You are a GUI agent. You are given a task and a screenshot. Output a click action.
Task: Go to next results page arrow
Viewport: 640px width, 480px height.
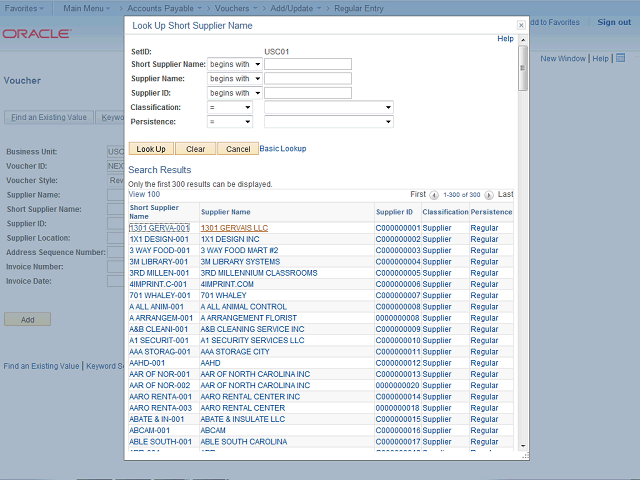tap(491, 194)
